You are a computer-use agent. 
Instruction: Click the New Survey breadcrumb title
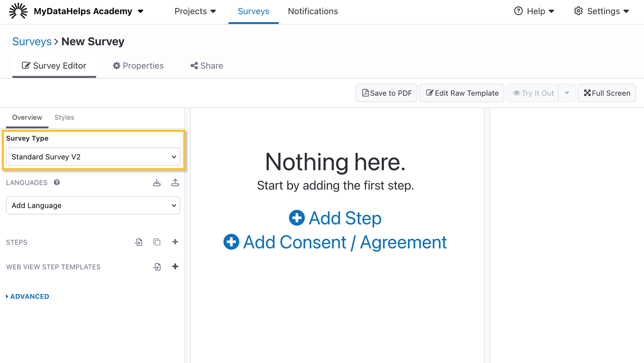(93, 41)
